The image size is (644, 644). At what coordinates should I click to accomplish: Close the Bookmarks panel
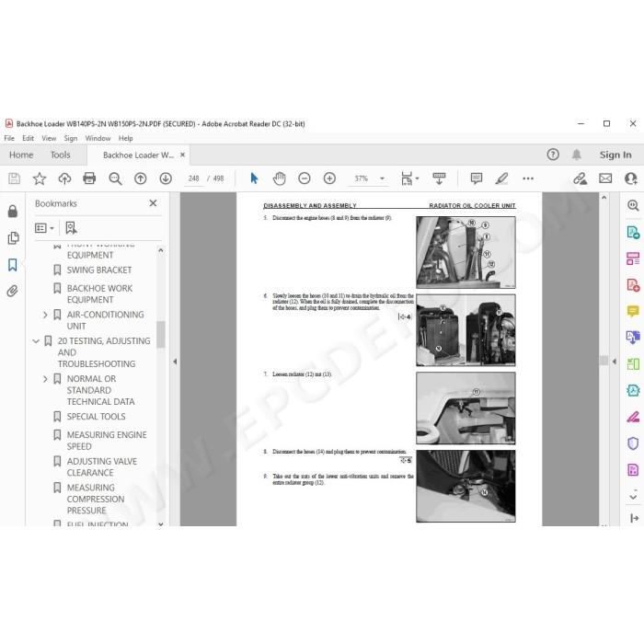[153, 203]
